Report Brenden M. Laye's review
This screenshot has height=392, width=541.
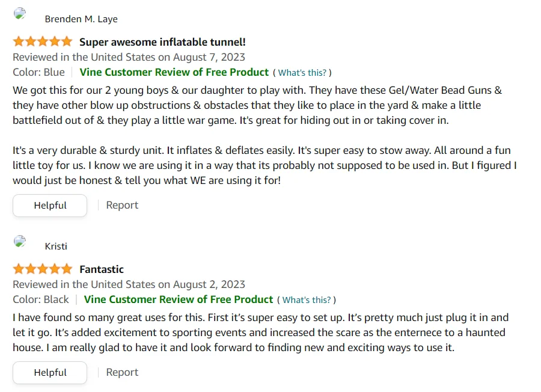122,206
